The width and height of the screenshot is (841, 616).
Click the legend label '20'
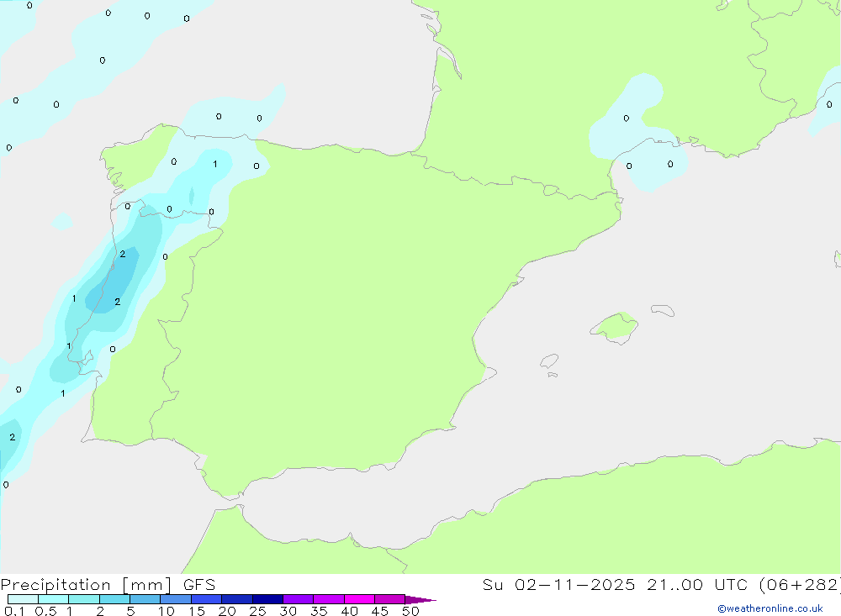tap(227, 611)
